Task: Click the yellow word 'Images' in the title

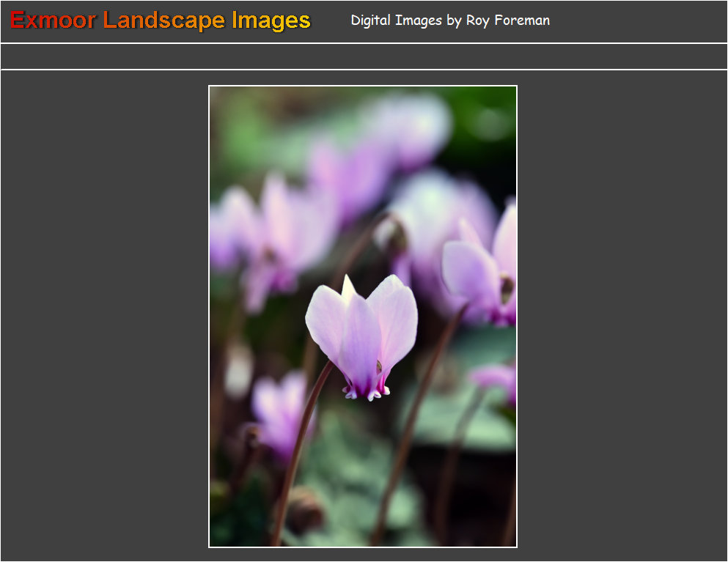Action: click(271, 21)
